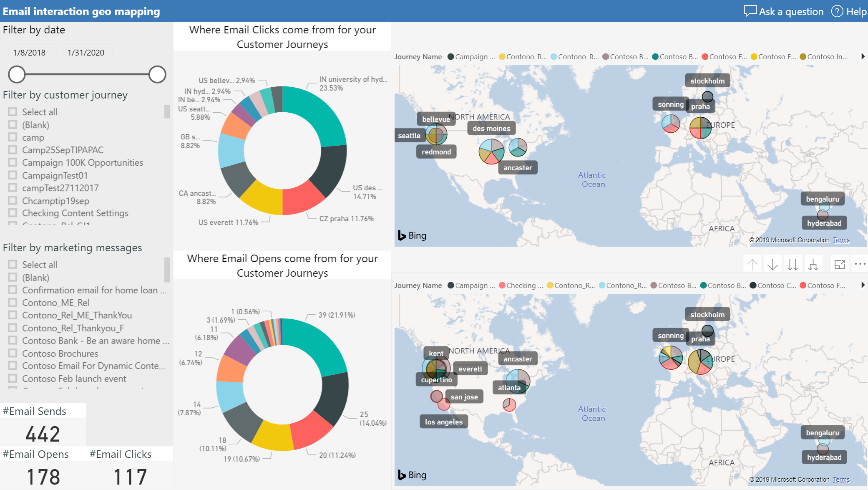Check Contoso Feb launch event checkbox

tap(13, 379)
